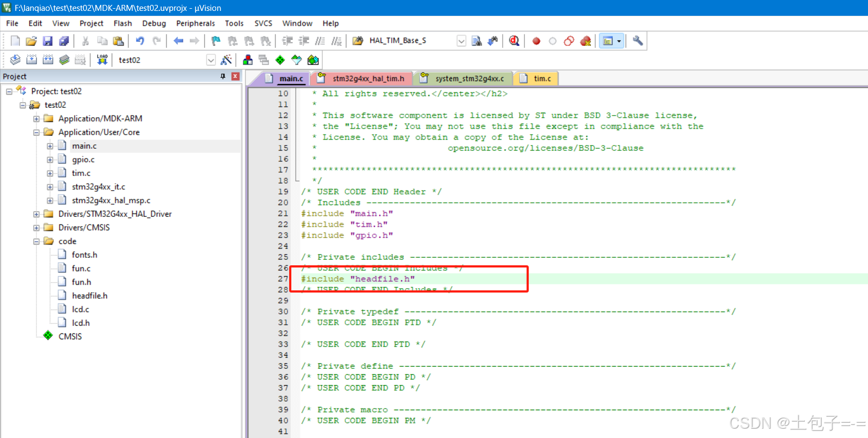Viewport: 868px width, 438px height.
Task: Indent selected lines icon
Action: point(288,41)
